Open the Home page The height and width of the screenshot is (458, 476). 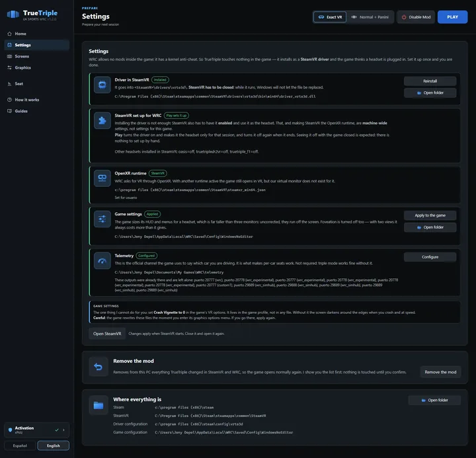click(37, 34)
